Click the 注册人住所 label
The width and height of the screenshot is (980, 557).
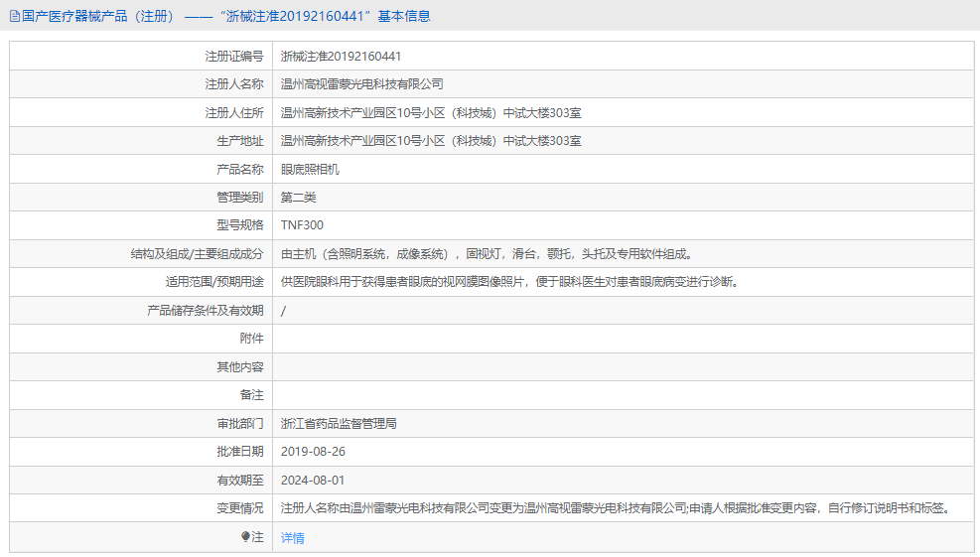(x=234, y=113)
